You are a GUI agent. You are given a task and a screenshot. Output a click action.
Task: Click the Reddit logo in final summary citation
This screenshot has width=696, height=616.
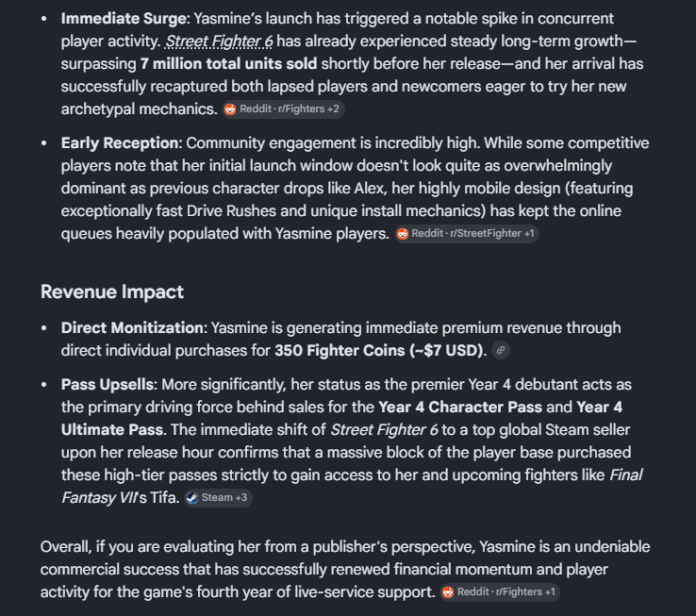point(448,592)
